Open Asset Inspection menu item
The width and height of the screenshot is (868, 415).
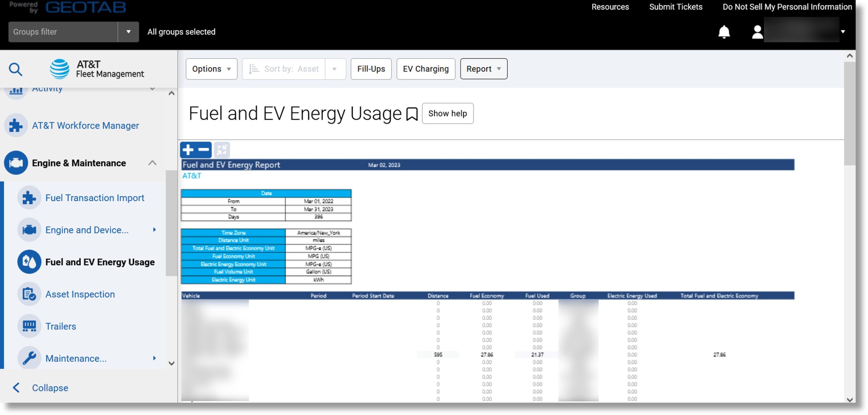click(x=80, y=294)
